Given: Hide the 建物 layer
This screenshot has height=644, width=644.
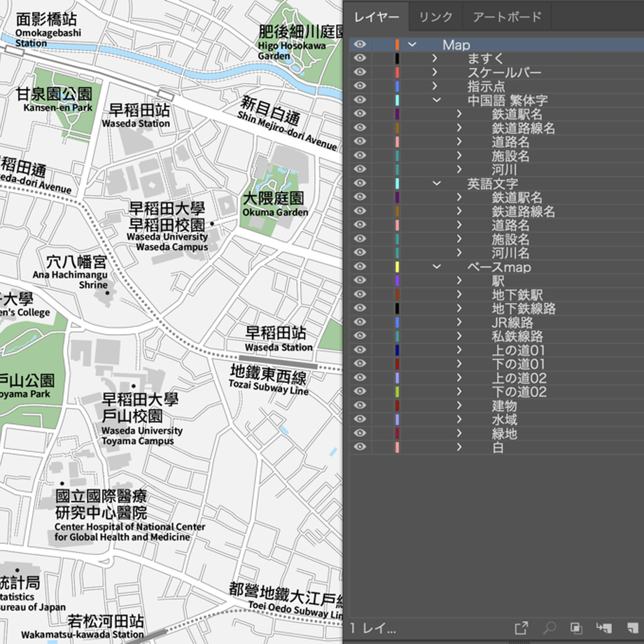Looking at the screenshot, I should click(360, 405).
